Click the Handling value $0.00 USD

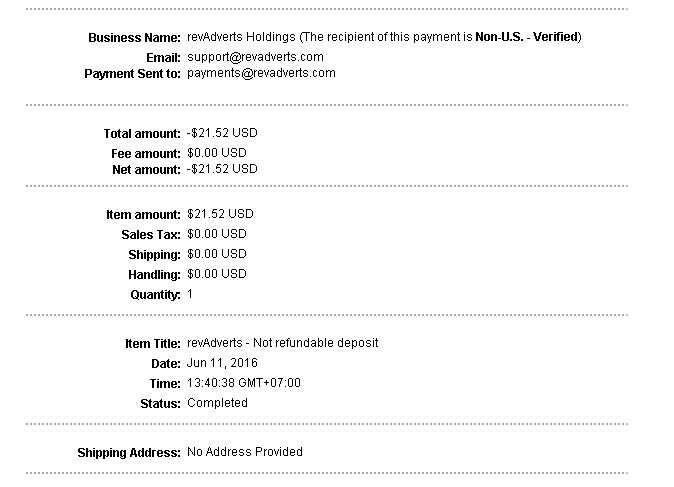pyautogui.click(x=217, y=274)
